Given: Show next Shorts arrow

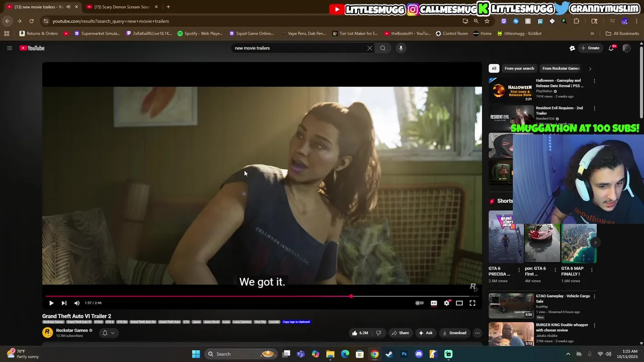Looking at the screenshot, I should pyautogui.click(x=595, y=242).
